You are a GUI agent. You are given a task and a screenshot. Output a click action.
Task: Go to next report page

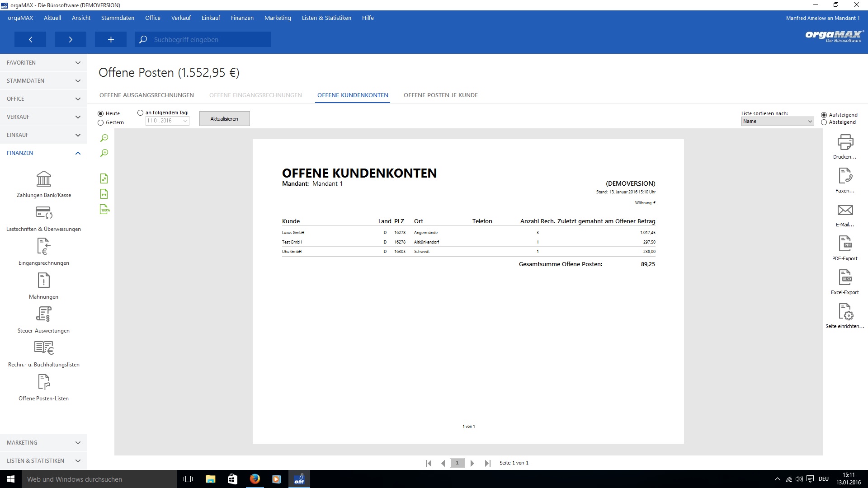(472, 463)
